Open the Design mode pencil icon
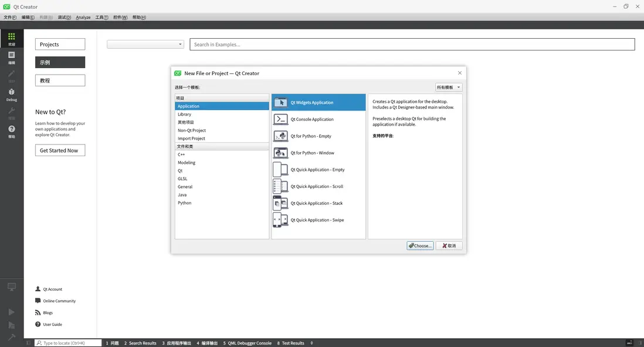The image size is (644, 347). pos(12,73)
